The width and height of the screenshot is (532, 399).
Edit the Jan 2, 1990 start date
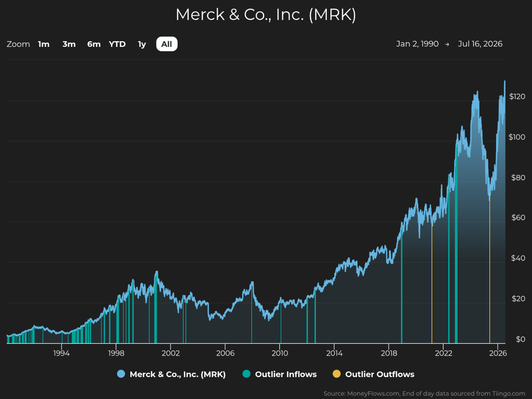pos(418,44)
